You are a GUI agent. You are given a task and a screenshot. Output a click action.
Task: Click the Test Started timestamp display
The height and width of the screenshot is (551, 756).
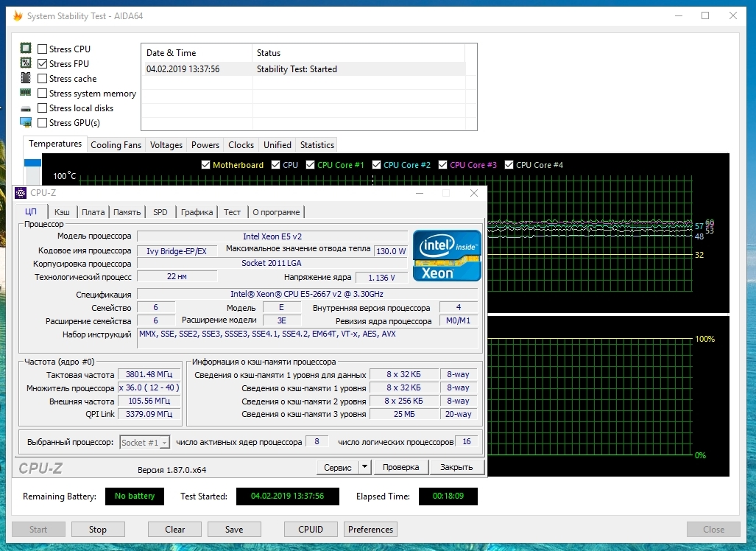[287, 496]
